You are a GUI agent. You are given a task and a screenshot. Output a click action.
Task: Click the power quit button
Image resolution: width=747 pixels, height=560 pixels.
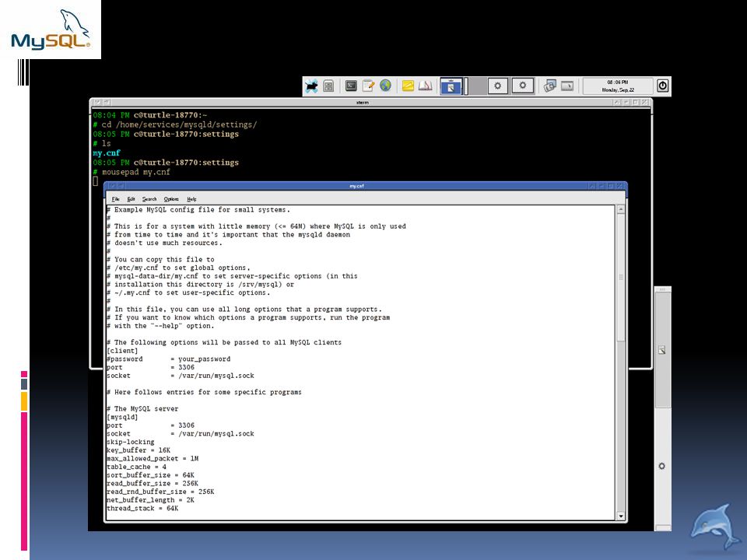(663, 86)
